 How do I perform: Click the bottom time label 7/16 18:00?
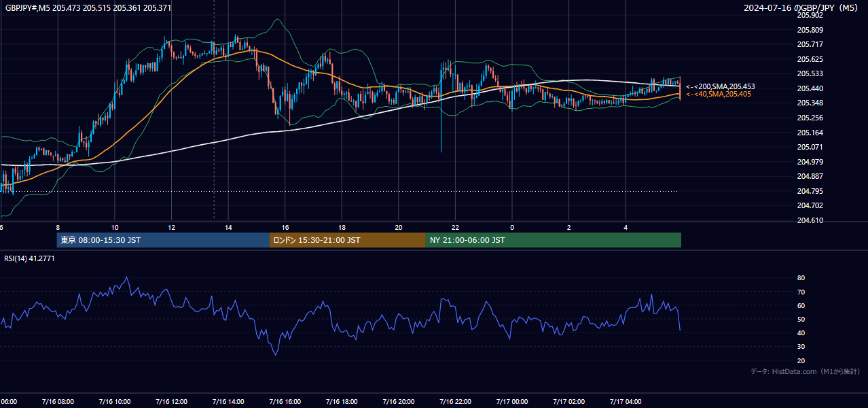pos(342,402)
